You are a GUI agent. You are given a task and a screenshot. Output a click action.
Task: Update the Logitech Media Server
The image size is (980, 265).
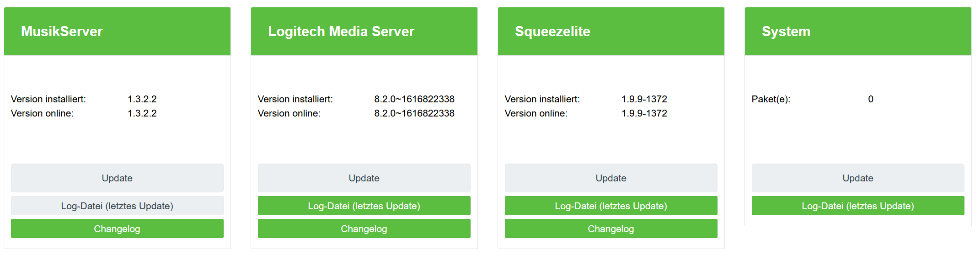(364, 178)
